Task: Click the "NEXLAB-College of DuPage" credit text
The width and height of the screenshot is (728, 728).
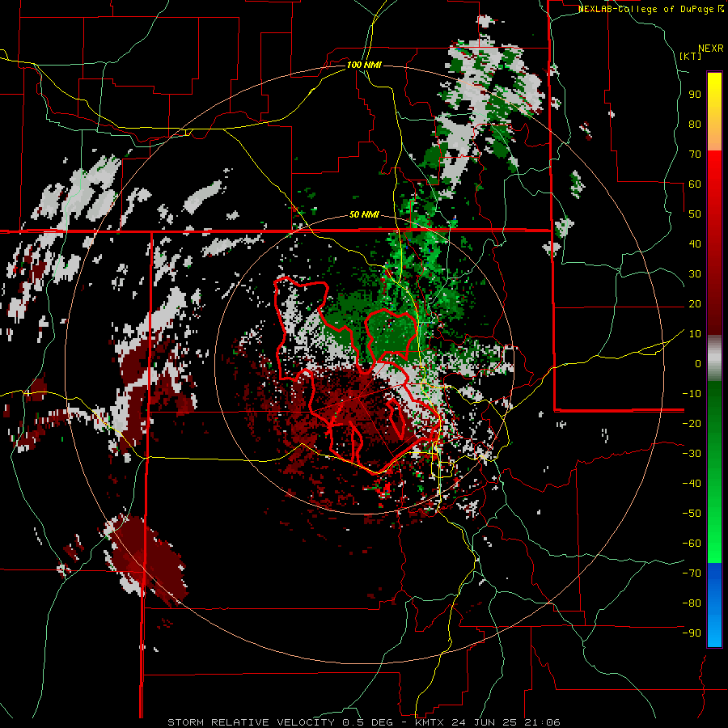Action: click(x=647, y=9)
